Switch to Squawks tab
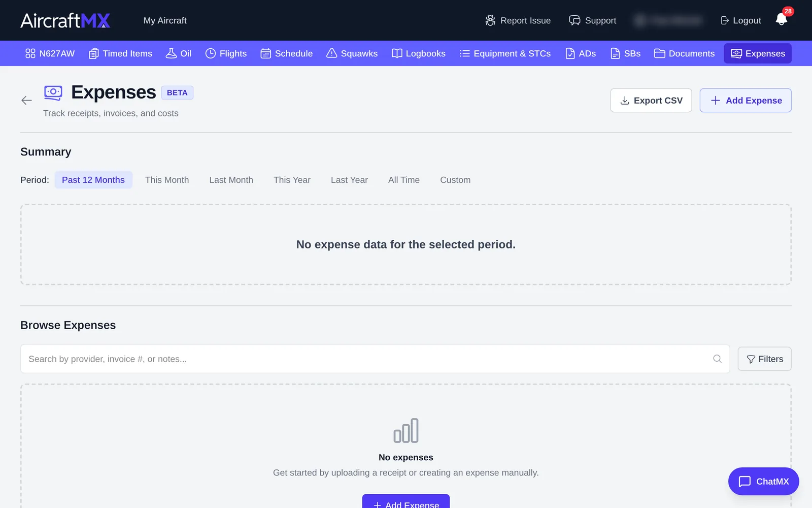Image resolution: width=812 pixels, height=508 pixels. [352, 53]
